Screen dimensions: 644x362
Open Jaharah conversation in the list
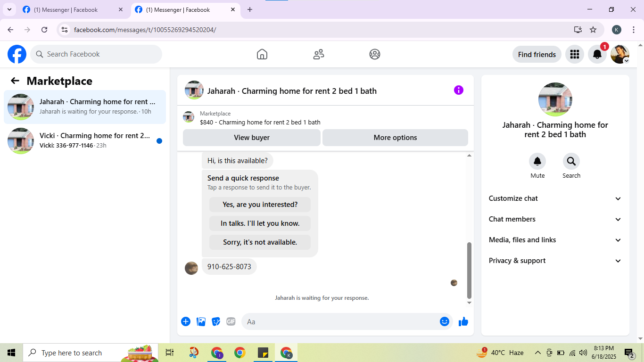85,107
